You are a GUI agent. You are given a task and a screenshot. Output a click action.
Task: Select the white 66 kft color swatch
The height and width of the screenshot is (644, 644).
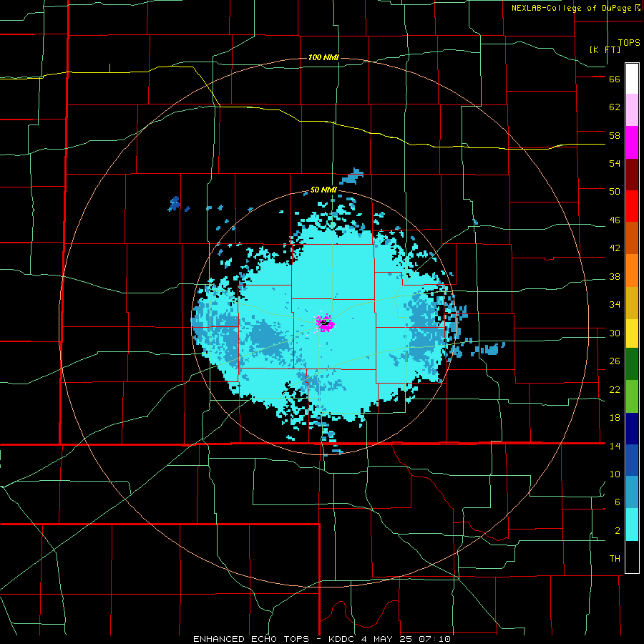[x=632, y=79]
